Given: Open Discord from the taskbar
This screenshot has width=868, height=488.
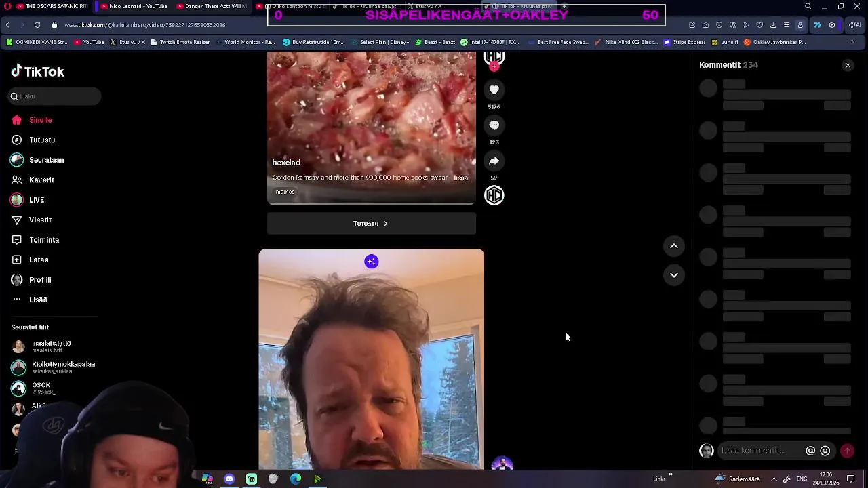Looking at the screenshot, I should pos(229,479).
